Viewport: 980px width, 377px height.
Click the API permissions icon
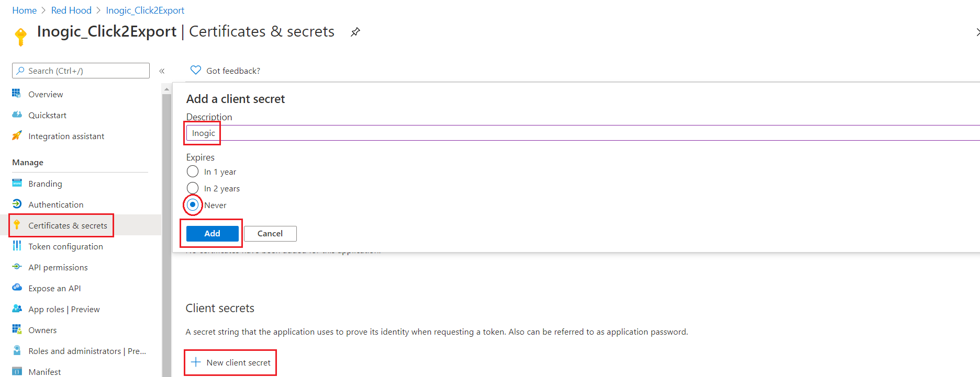tap(17, 267)
